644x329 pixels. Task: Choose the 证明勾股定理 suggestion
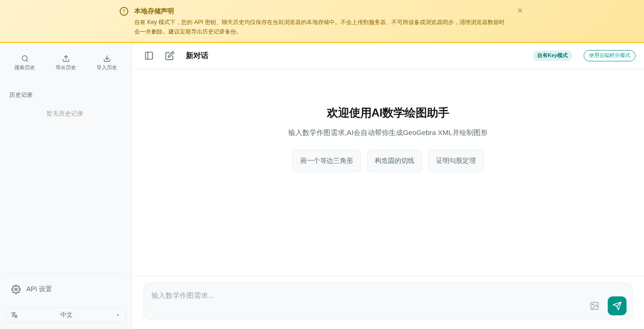pyautogui.click(x=456, y=161)
